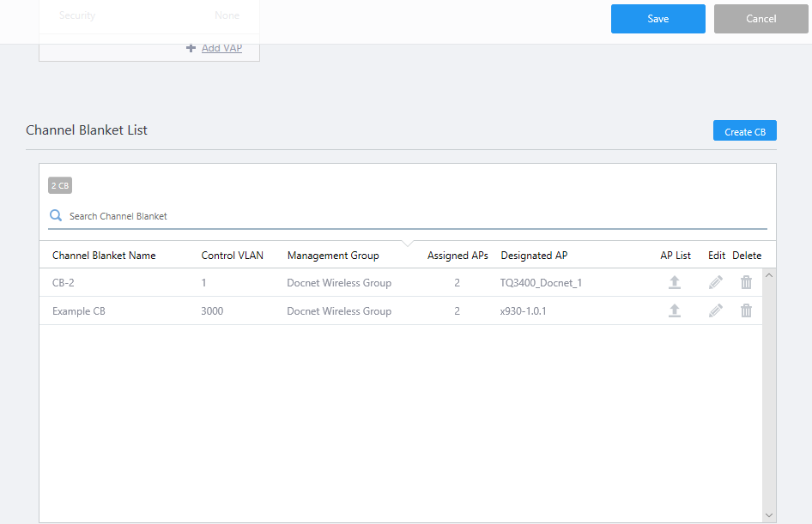Select the Example CB name cell
The width and height of the screenshot is (812, 524).
79,311
